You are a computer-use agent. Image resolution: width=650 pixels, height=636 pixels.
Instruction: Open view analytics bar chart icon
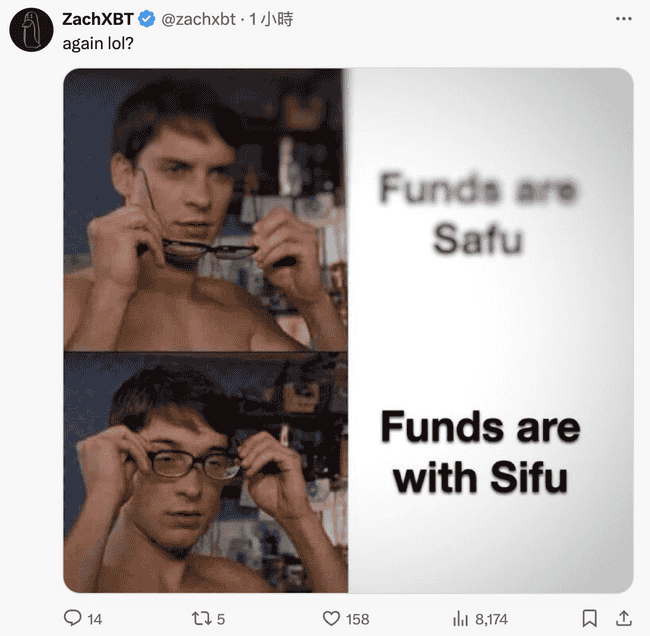(461, 619)
